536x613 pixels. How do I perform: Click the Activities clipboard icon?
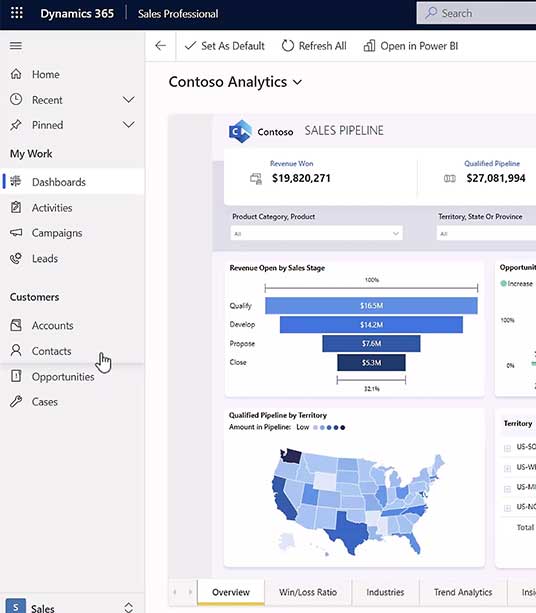[16, 207]
